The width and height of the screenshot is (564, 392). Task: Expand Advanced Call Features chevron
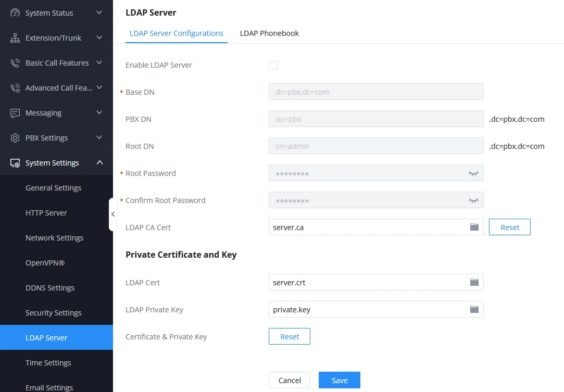[99, 87]
